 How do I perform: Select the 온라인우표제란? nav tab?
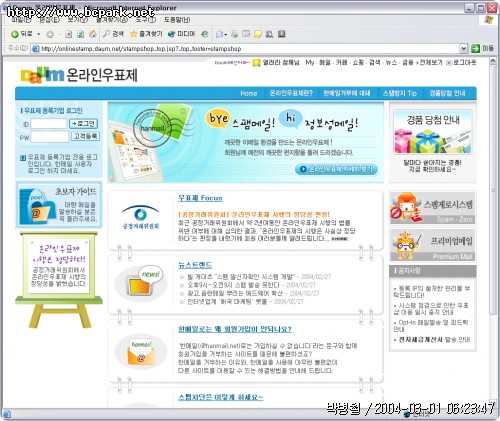(x=291, y=93)
